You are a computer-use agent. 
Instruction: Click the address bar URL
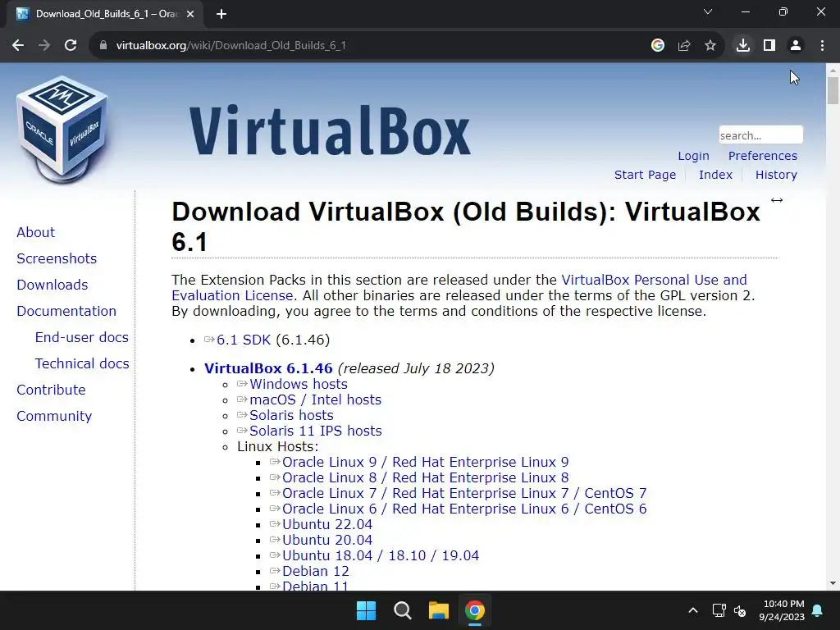(231, 46)
